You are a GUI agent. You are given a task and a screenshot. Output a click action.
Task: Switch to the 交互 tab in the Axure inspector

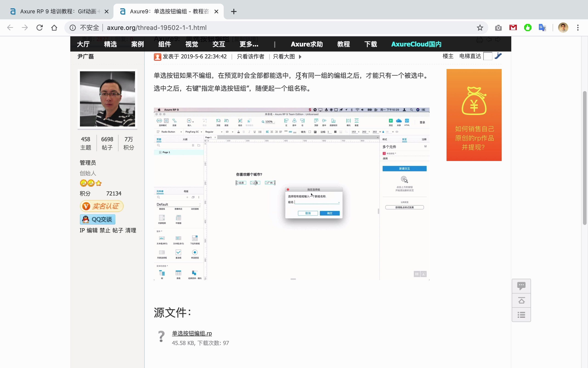(404, 139)
